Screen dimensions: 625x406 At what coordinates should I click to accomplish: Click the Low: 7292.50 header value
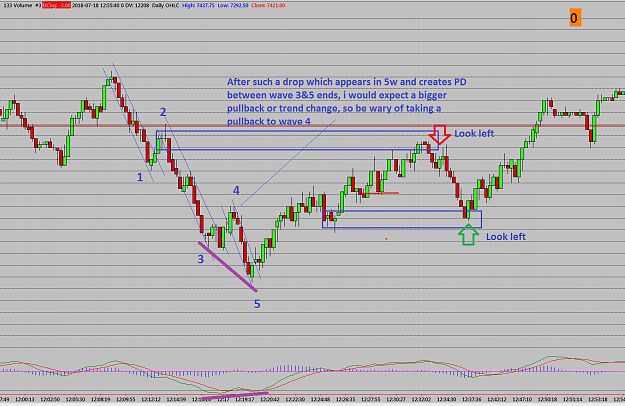coord(233,5)
